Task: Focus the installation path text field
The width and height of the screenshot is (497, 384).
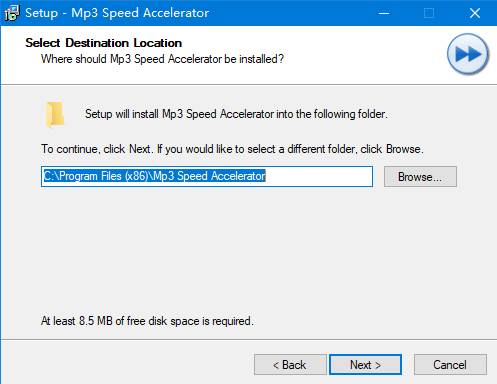Action: coord(207,177)
